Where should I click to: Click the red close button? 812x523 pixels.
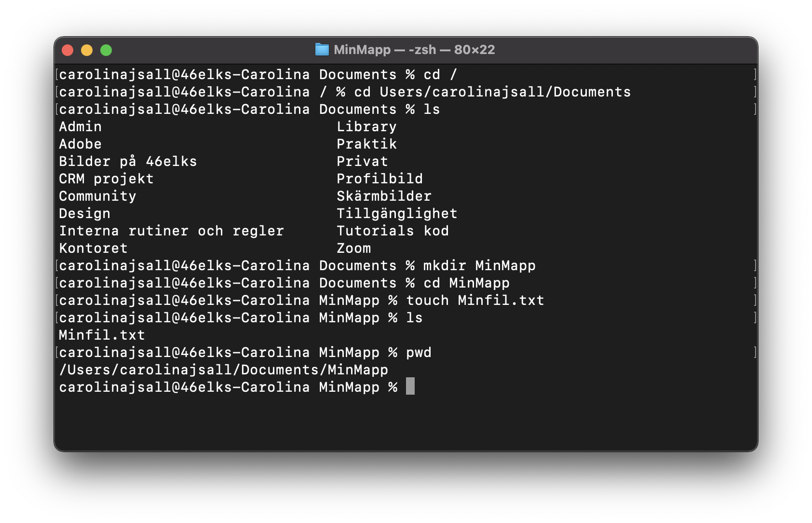point(68,49)
